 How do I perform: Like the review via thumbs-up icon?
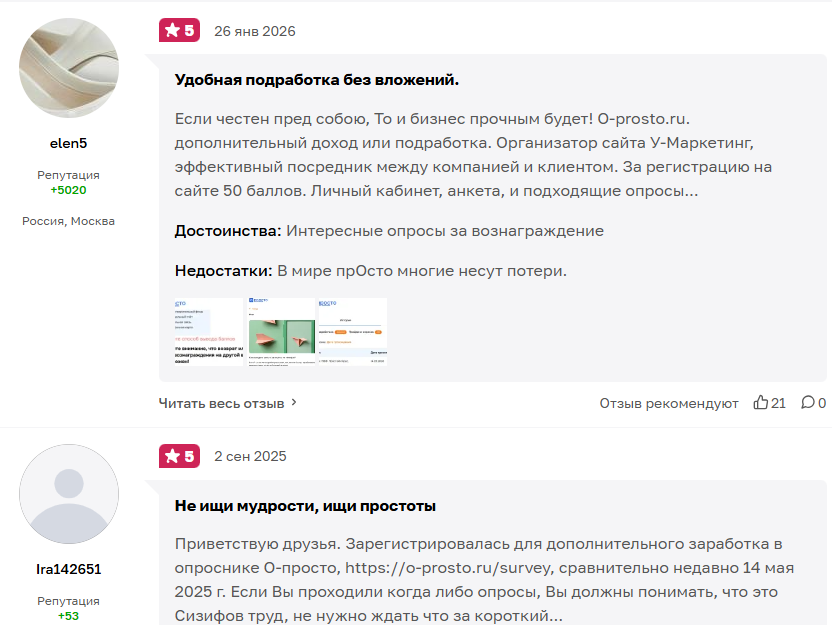[x=762, y=400]
